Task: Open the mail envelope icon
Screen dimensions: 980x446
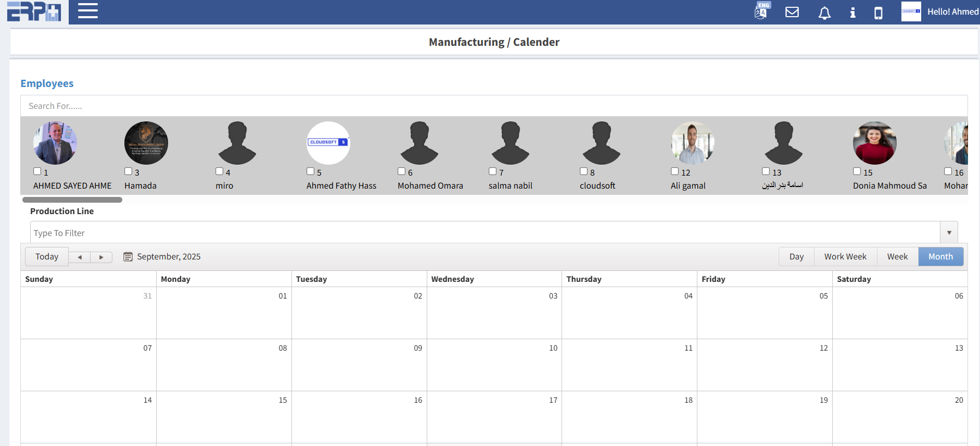Action: (x=792, y=12)
